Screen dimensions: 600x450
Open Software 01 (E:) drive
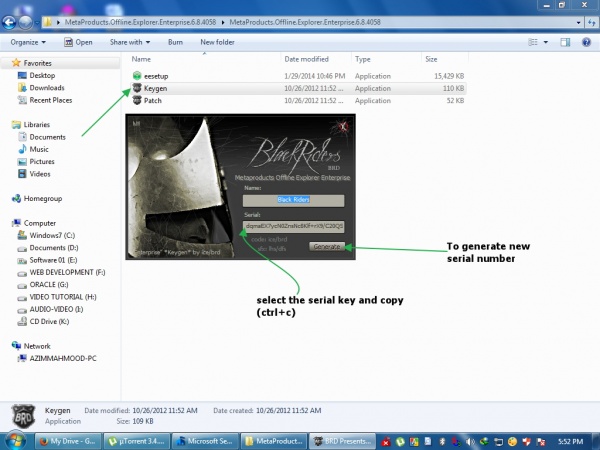coord(53,260)
